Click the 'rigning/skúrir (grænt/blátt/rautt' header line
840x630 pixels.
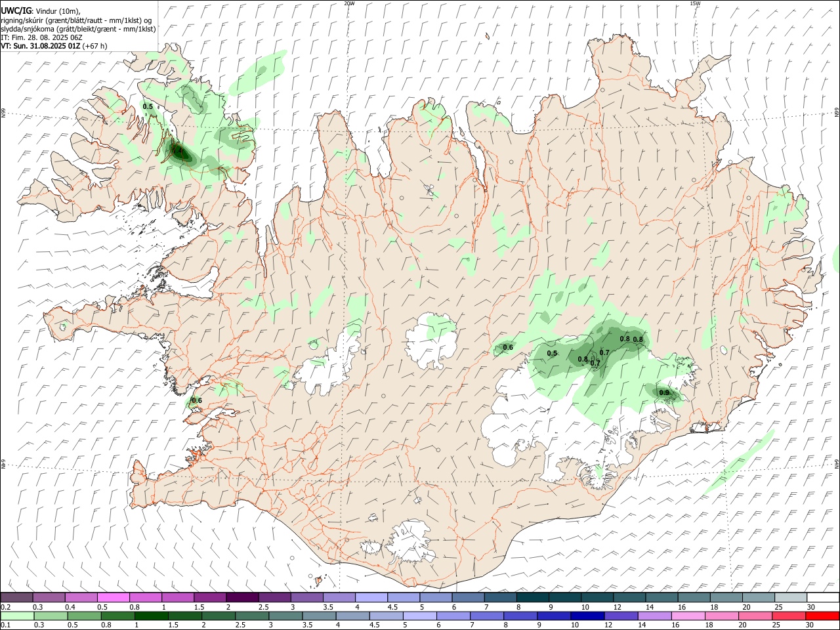click(76, 20)
